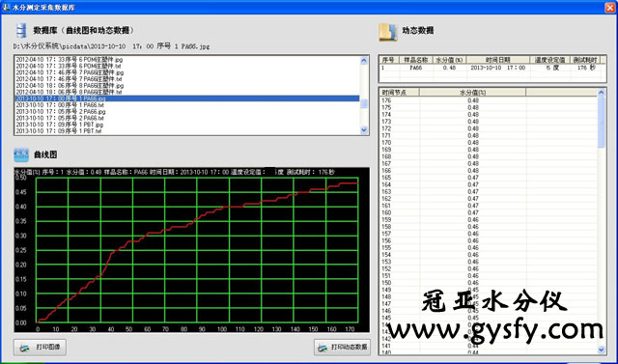
Task: Click time node row 155
Action: click(x=489, y=248)
